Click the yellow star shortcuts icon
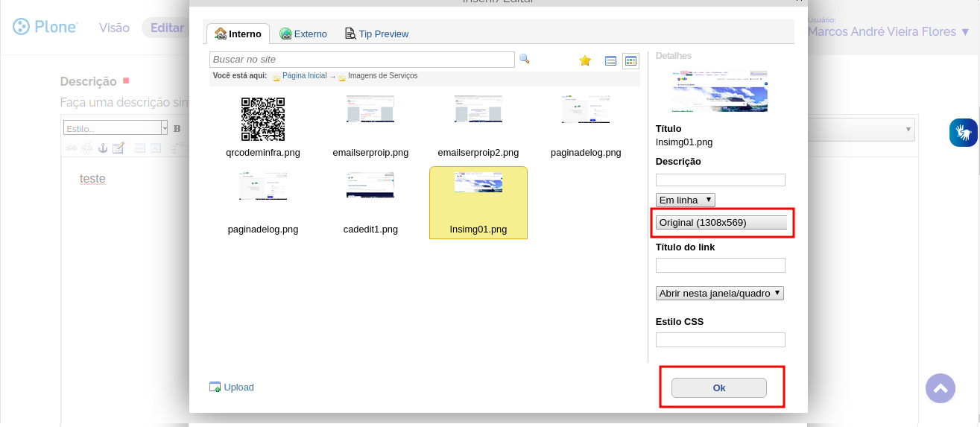980x427 pixels. tap(585, 60)
